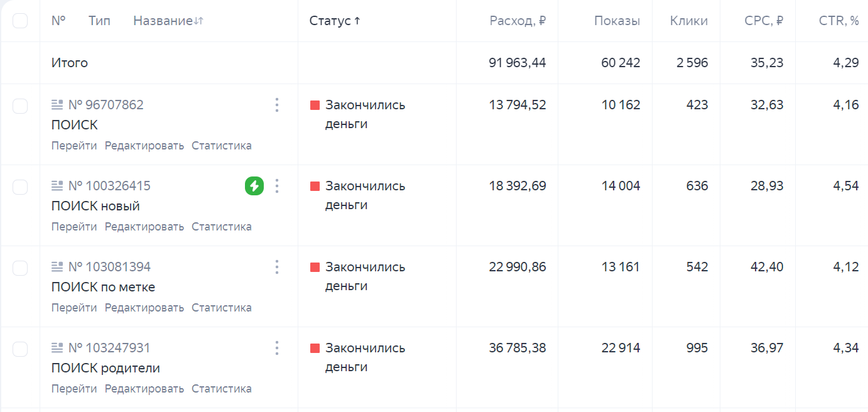Open three-dot menu for campaign 96707862
The height and width of the screenshot is (412, 868).
coord(276,105)
